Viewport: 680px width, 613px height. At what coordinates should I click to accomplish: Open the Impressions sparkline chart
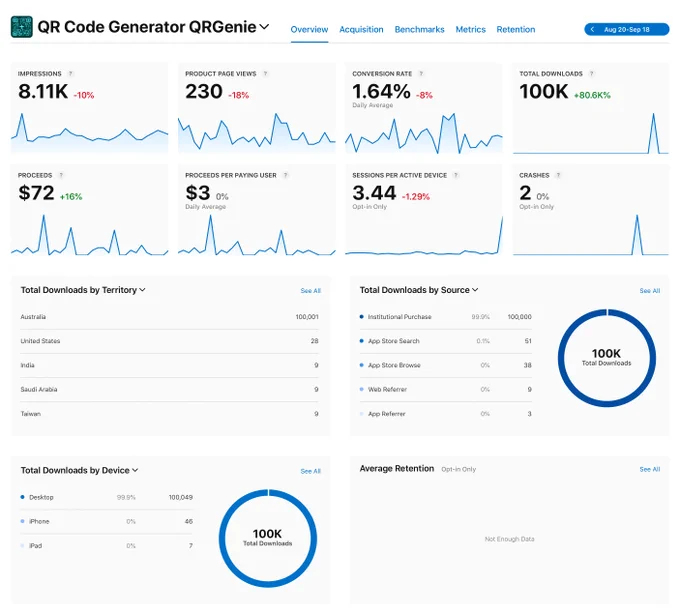[89, 133]
